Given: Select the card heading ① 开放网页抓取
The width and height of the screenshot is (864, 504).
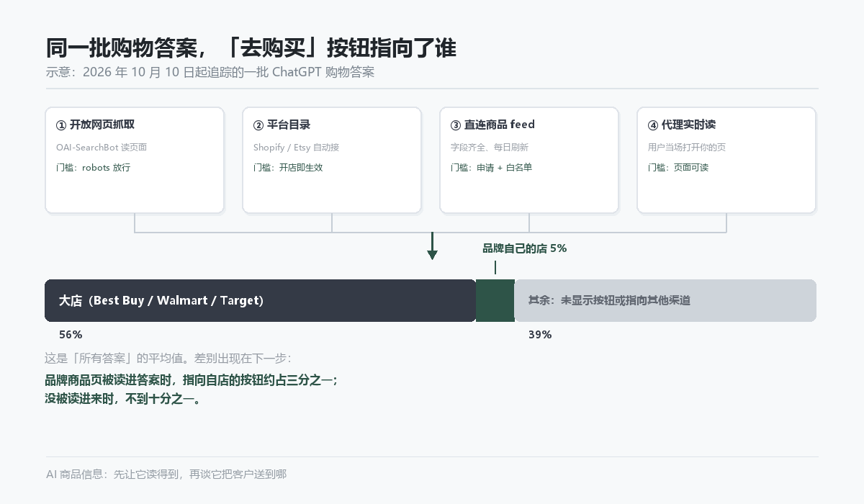Looking at the screenshot, I should click(95, 125).
